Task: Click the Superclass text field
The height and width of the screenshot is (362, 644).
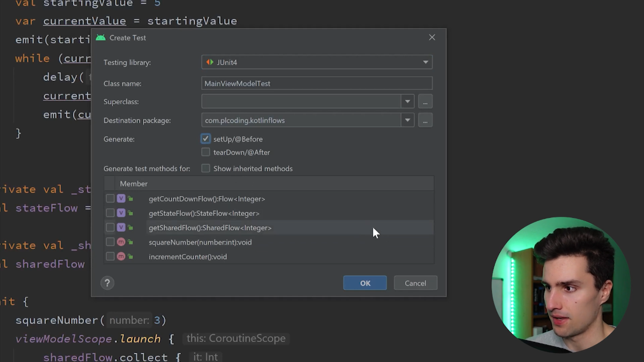Action: pos(301,102)
